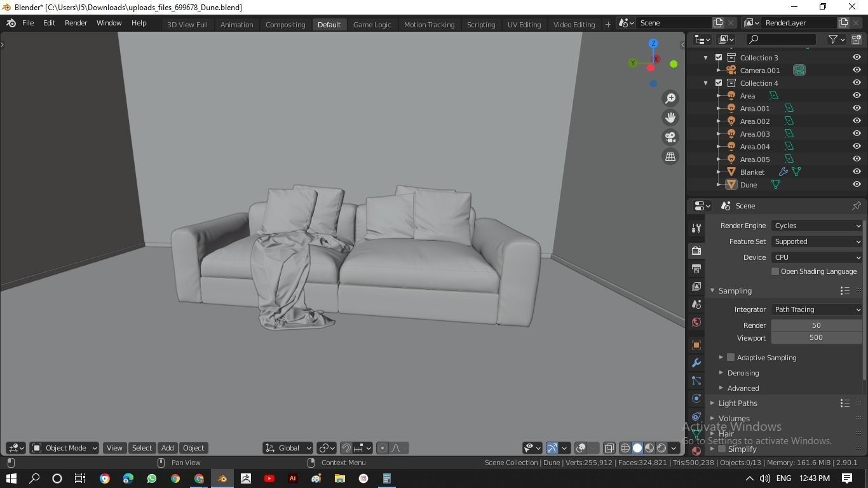
Task: Open the File menu
Action: click(x=28, y=23)
